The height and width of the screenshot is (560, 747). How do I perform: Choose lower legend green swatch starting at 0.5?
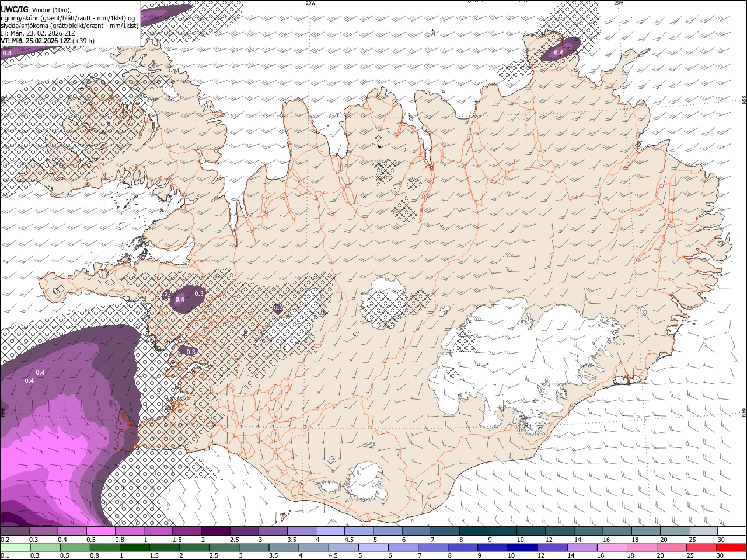click(x=75, y=547)
